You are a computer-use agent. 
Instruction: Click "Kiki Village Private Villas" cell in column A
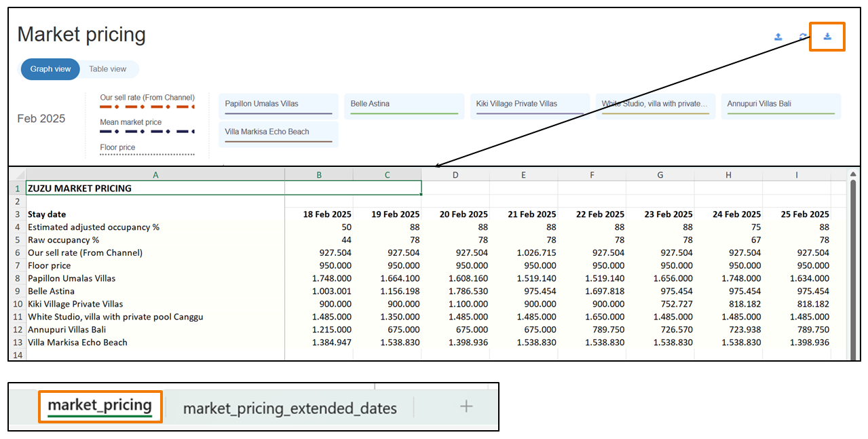[155, 304]
